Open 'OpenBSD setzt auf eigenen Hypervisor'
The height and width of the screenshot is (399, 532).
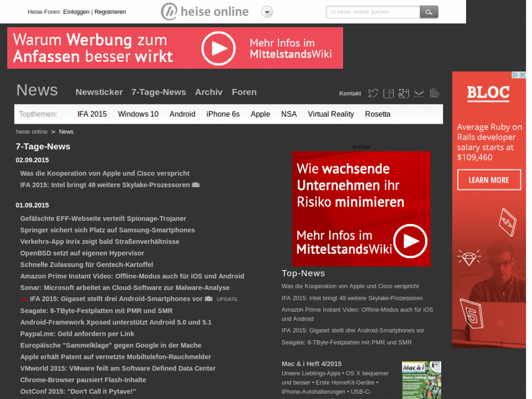[82, 253]
